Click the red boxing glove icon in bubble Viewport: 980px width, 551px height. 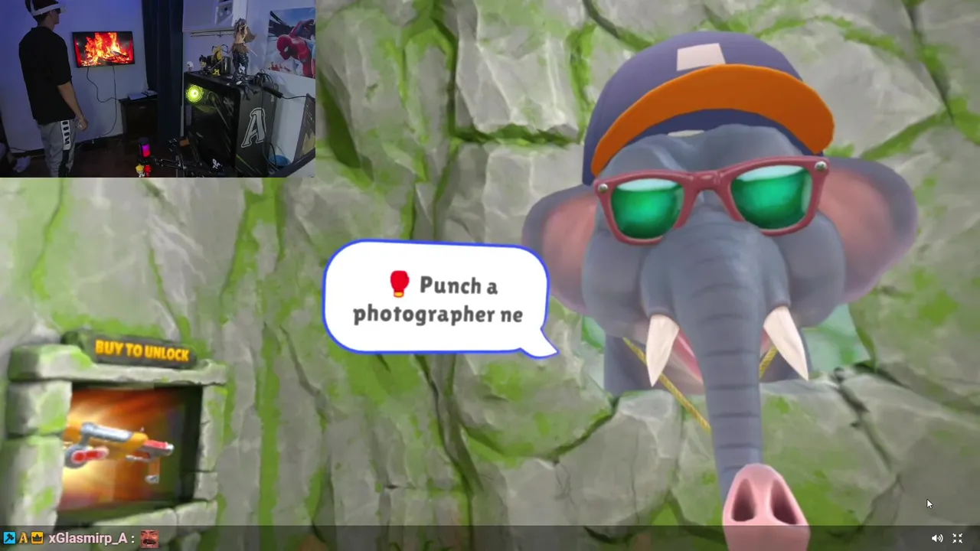pyautogui.click(x=399, y=284)
